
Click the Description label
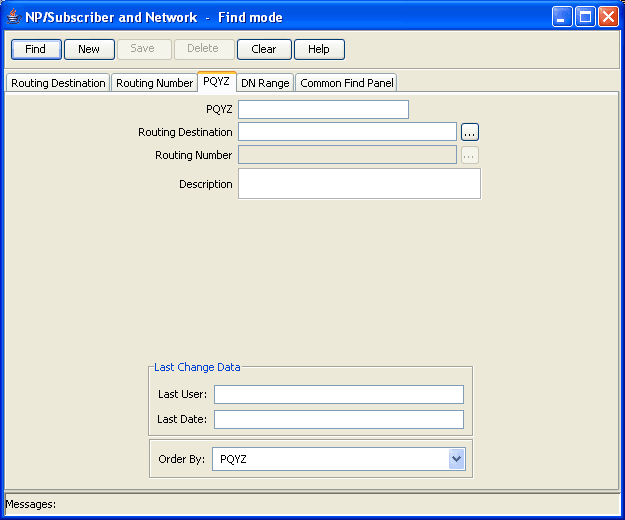[206, 184]
